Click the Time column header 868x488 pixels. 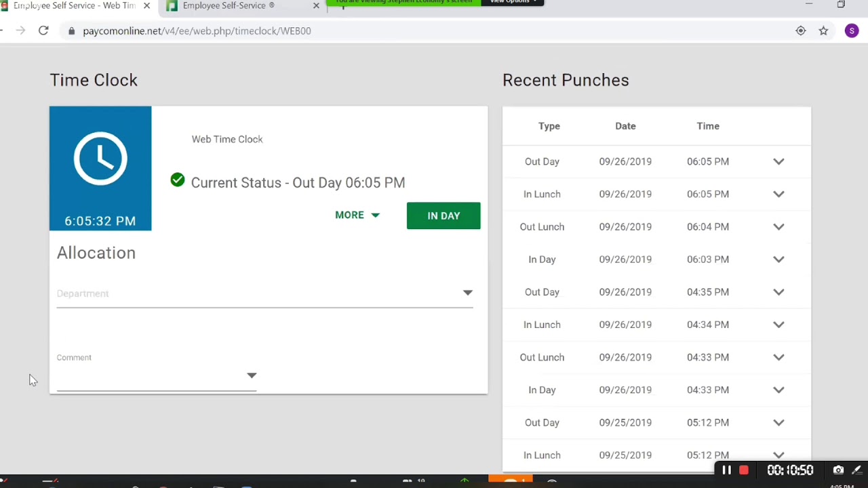tap(708, 126)
